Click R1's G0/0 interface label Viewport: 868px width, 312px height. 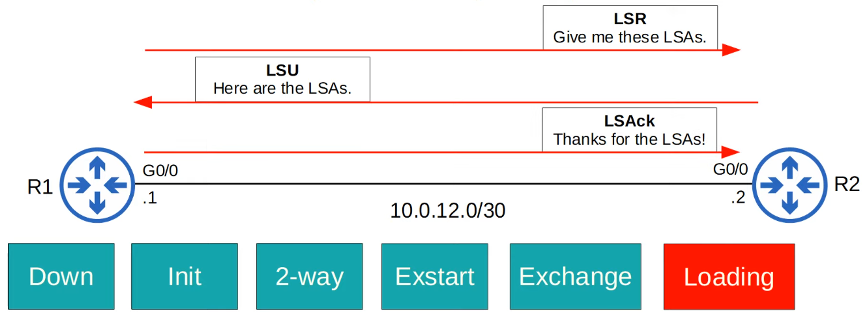point(160,171)
